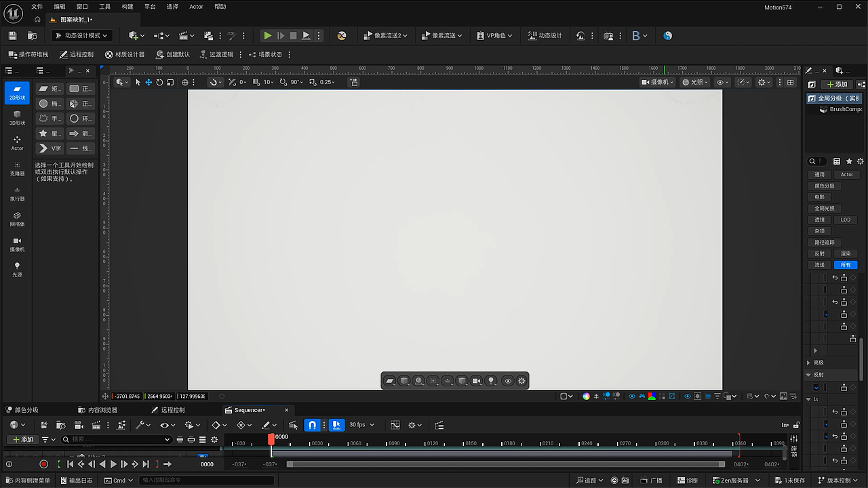Screen dimensions: 868x488
Task: Select the 克隆器 cloner category
Action: 17,169
